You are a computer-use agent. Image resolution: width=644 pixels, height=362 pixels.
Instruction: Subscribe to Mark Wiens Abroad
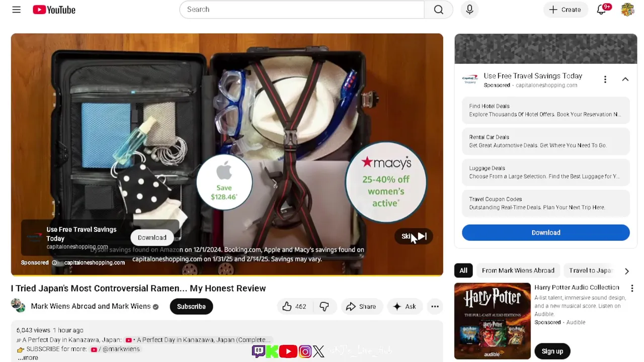(x=191, y=306)
